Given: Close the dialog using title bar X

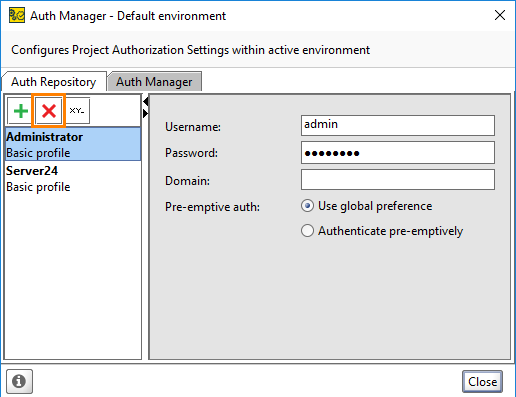Looking at the screenshot, I should click(x=500, y=15).
